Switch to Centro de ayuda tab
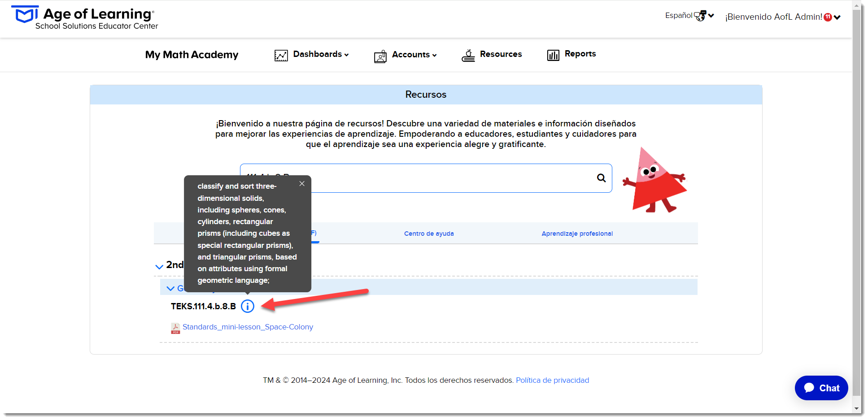868x420 pixels. point(429,234)
